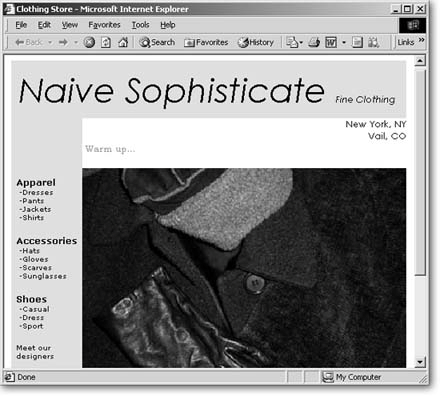The width and height of the screenshot is (440, 396).
Task: Follow the Dresses link
Action: pyautogui.click(x=36, y=193)
